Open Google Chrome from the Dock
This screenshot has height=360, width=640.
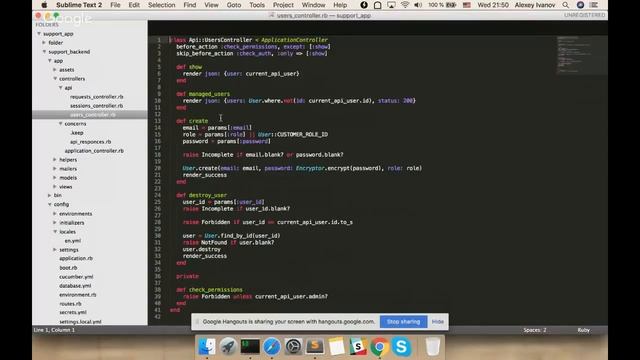pyautogui.click(x=380, y=347)
